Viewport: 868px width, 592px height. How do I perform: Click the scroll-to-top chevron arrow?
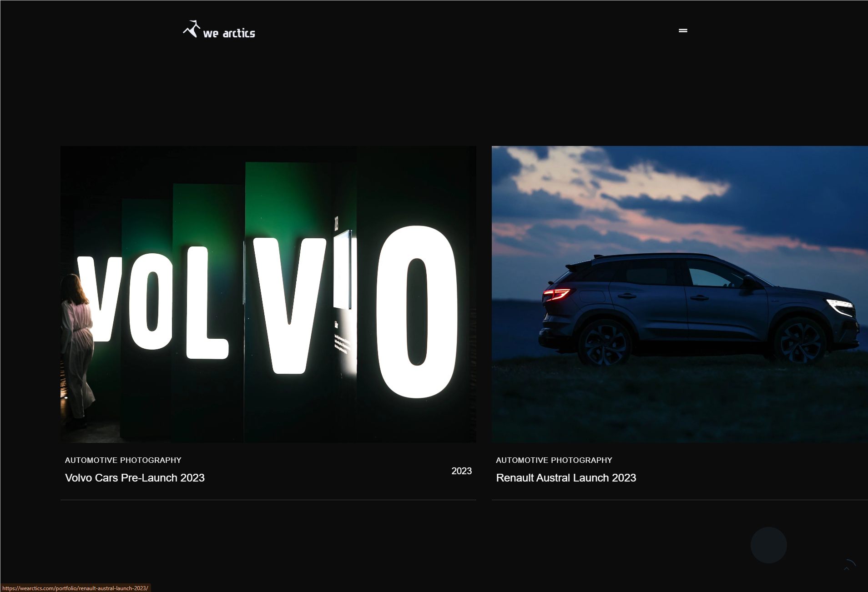tap(847, 569)
